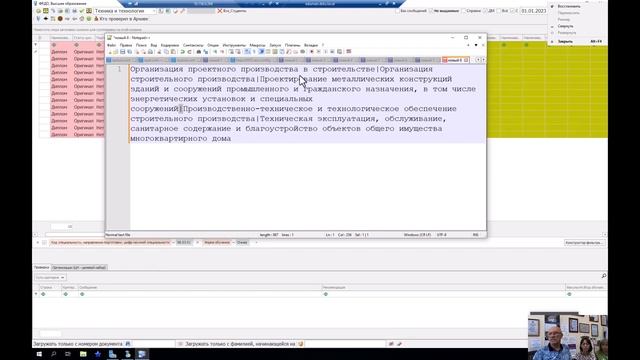Switch to the 'Организация ЦИ' tab
640x360 pixels.
pyautogui.click(x=79, y=267)
